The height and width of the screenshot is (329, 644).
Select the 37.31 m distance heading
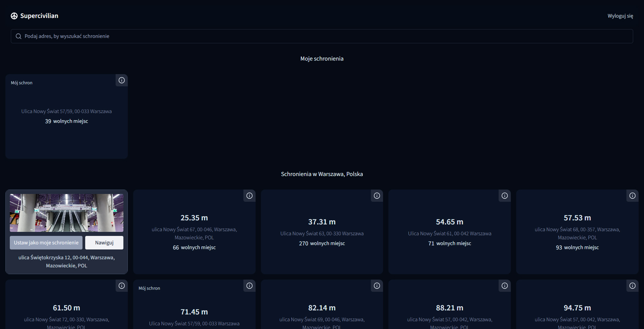322,222
